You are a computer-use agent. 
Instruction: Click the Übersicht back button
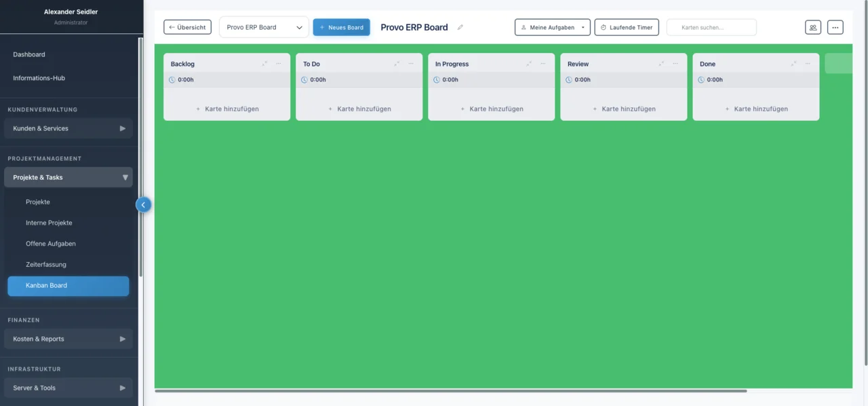187,27
